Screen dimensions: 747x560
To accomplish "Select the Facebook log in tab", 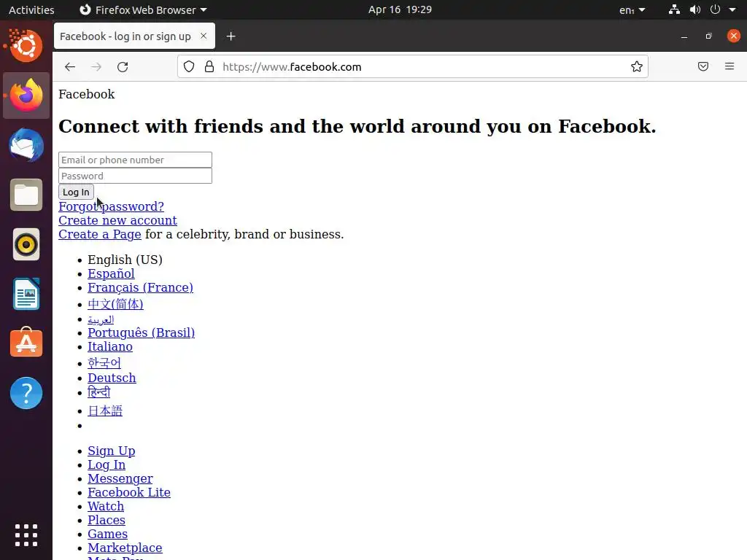I will (134, 36).
